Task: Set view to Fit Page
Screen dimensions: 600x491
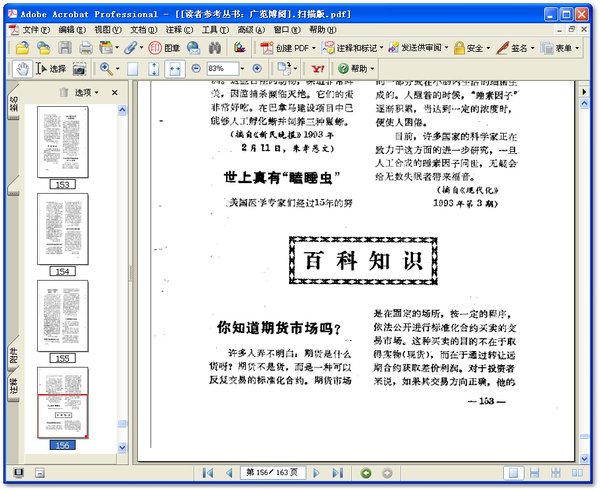Action: [x=153, y=69]
